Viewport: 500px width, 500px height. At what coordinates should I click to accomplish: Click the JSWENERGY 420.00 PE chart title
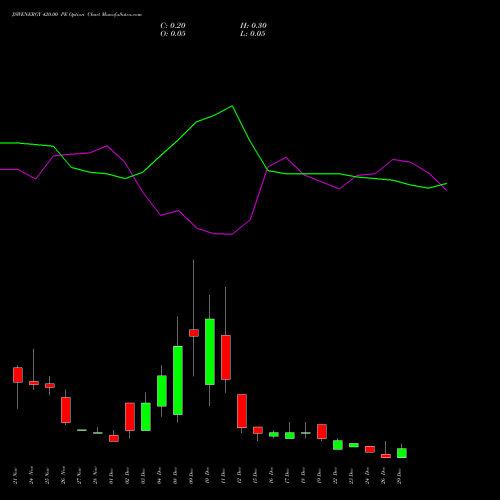click(77, 15)
